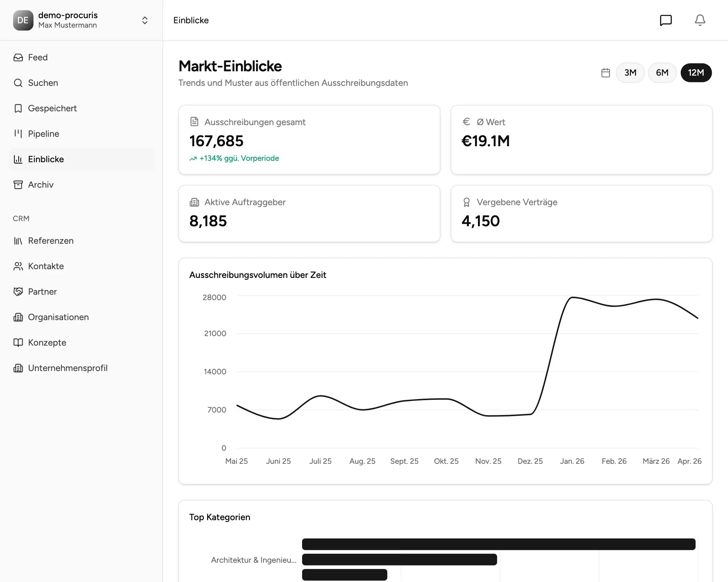The width and height of the screenshot is (728, 582).
Task: Click the Pipeline kanban icon
Action: [18, 134]
